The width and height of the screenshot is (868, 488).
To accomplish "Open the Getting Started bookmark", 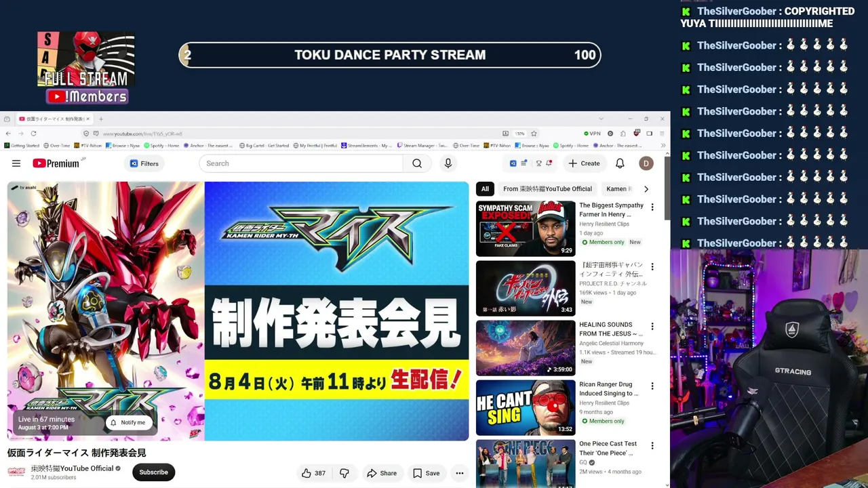I will point(22,146).
